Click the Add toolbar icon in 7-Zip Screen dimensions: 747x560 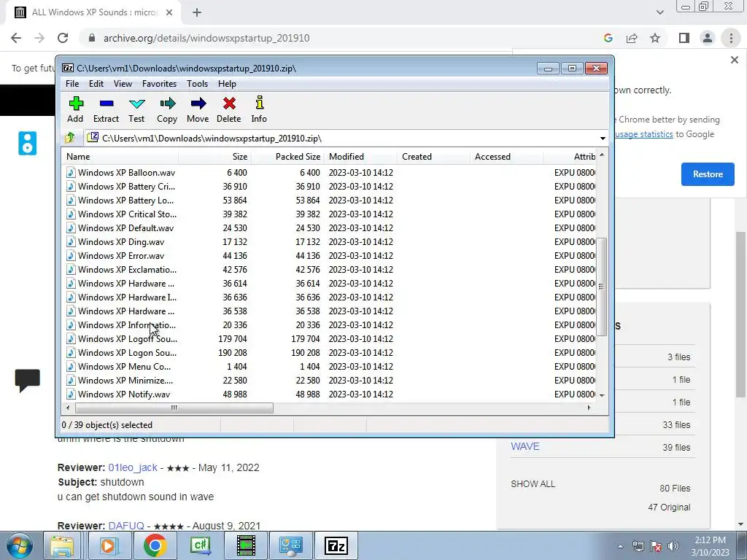pos(75,110)
